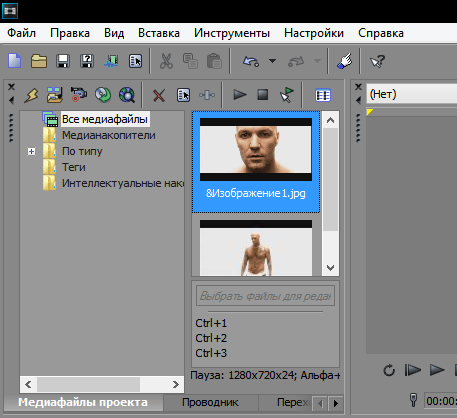457x418 pixels.
Task: Click the Capture Video camera icon
Action: click(x=79, y=95)
